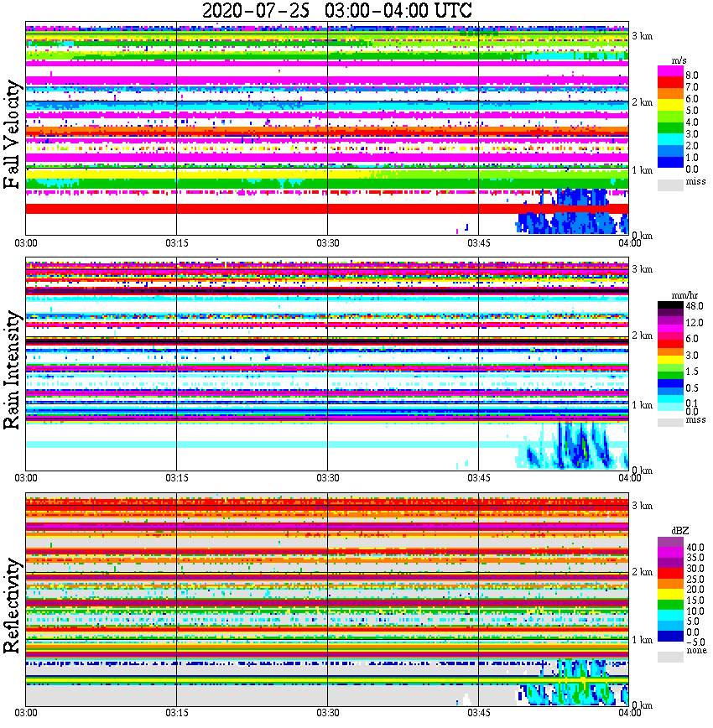Click the '03:15' time label under Rain Intensity

tap(176, 478)
